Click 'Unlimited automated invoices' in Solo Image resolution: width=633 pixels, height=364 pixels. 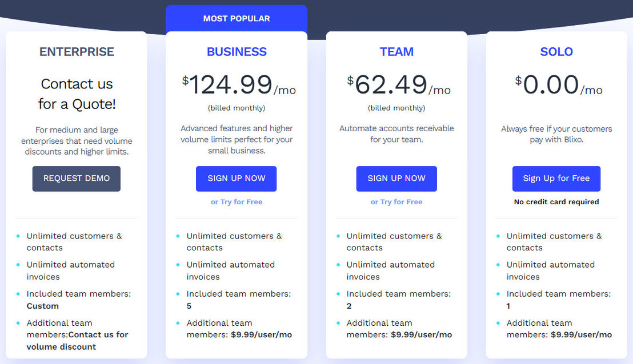(x=551, y=270)
